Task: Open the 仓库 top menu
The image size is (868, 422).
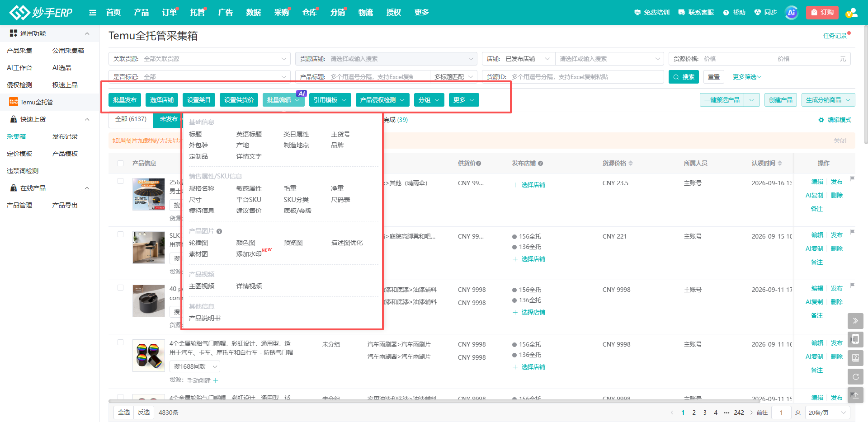Action: (x=310, y=12)
